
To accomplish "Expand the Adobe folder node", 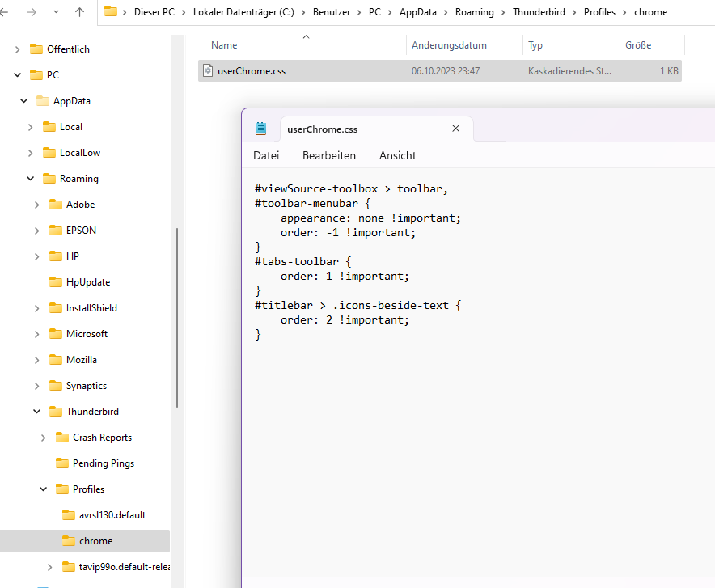I will (x=37, y=205).
